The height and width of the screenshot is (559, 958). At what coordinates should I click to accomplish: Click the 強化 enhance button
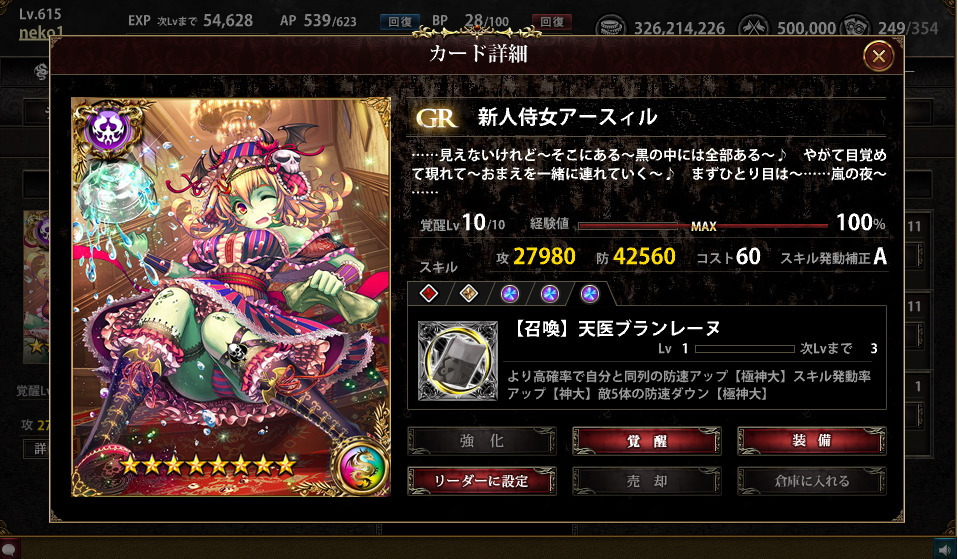482,440
